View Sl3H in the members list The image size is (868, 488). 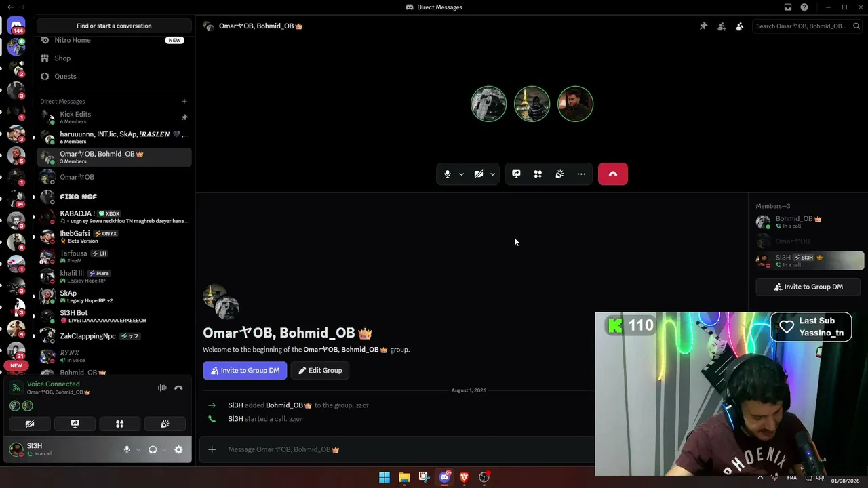(809, 260)
